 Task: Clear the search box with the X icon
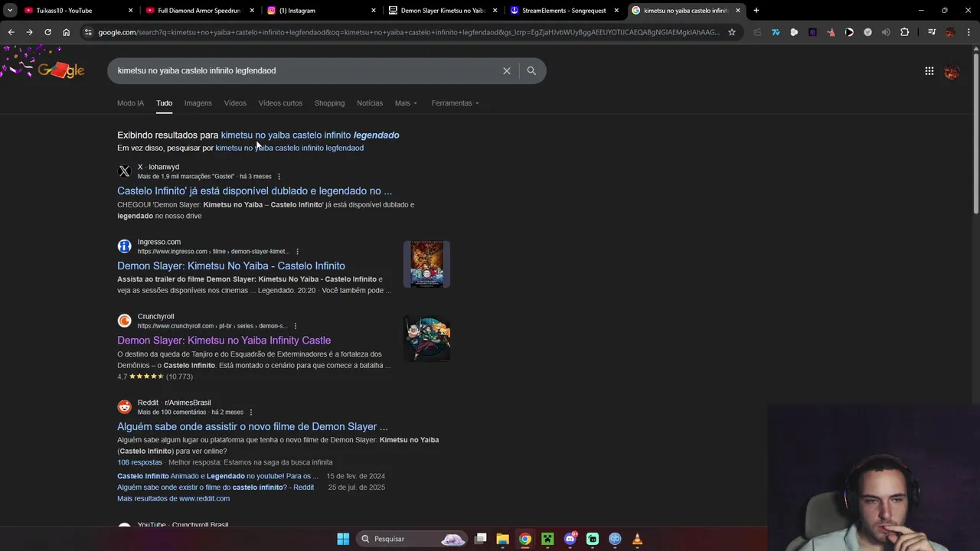click(x=506, y=70)
